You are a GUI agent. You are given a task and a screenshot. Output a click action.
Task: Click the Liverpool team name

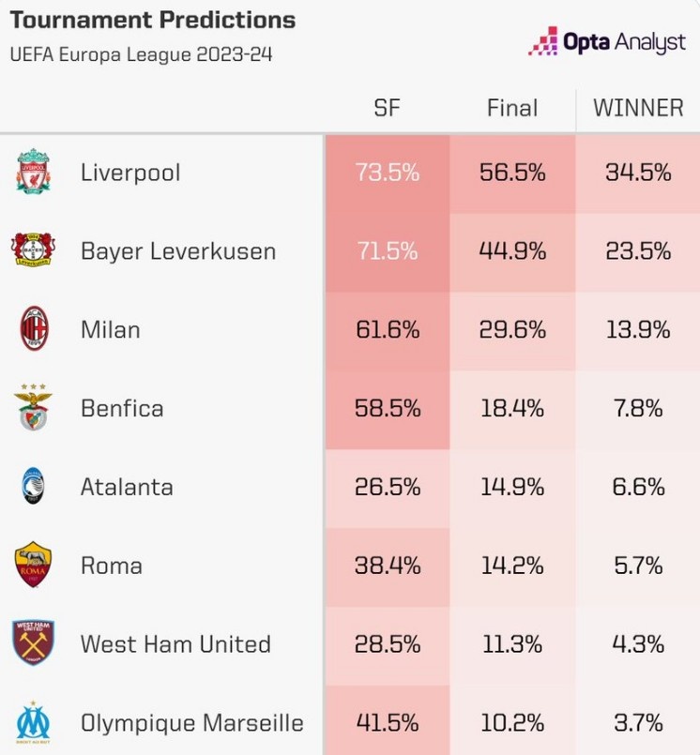pos(130,173)
